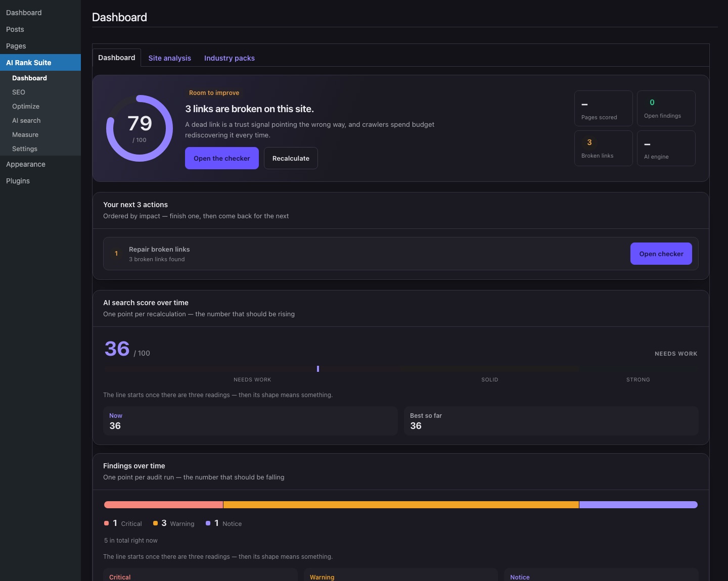This screenshot has width=728, height=581.
Task: Click Open checker in Repair broken links row
Action: click(x=661, y=254)
